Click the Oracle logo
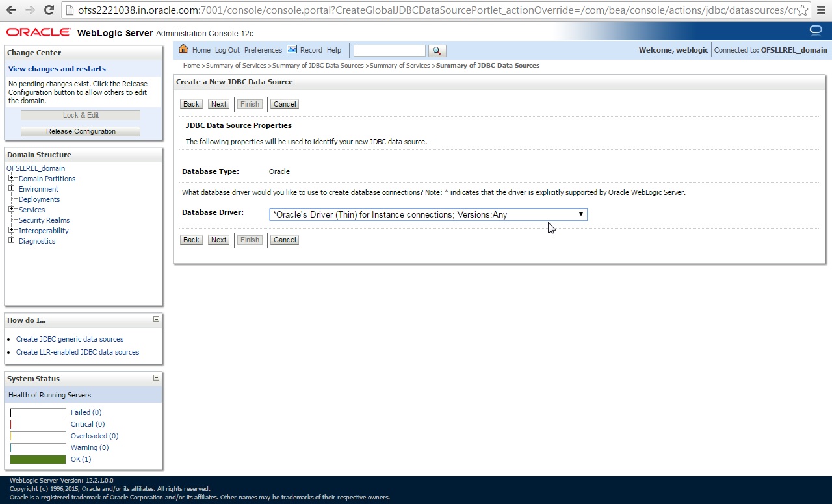The width and height of the screenshot is (832, 504). [x=38, y=32]
